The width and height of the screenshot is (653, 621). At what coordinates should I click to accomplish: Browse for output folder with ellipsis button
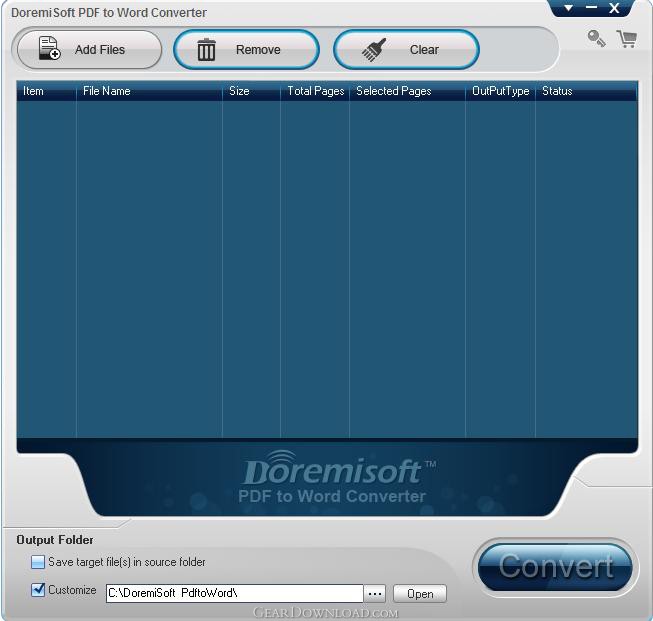(x=375, y=594)
